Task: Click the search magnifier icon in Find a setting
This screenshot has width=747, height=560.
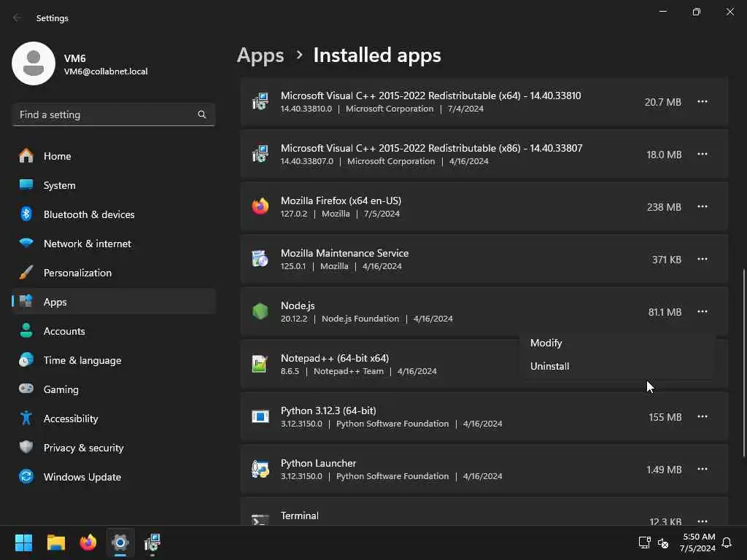Action: (202, 114)
